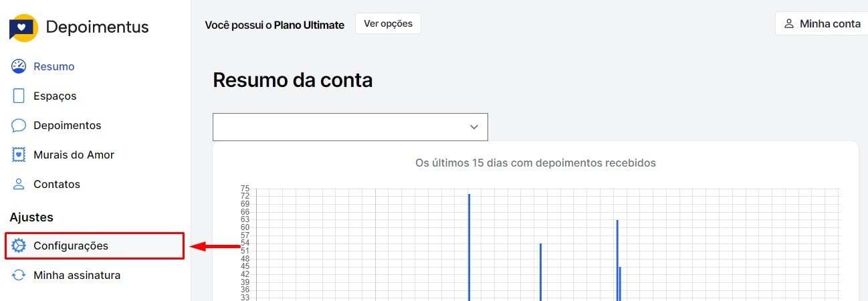Click the Resumo dashboard gauge icon
This screenshot has width=868, height=301.
coord(19,66)
